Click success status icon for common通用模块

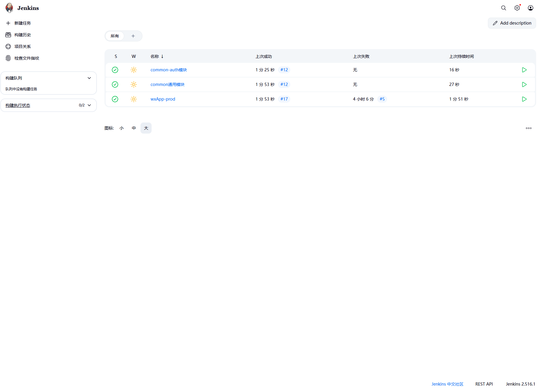point(115,84)
